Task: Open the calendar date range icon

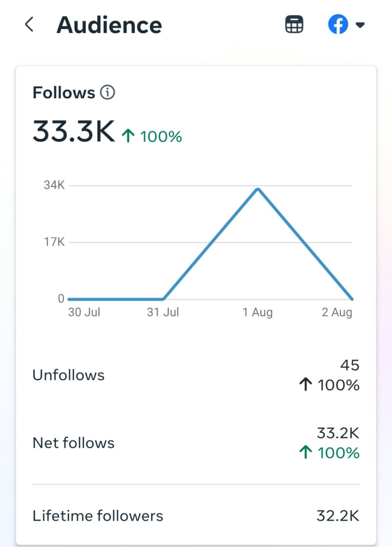Action: tap(294, 25)
